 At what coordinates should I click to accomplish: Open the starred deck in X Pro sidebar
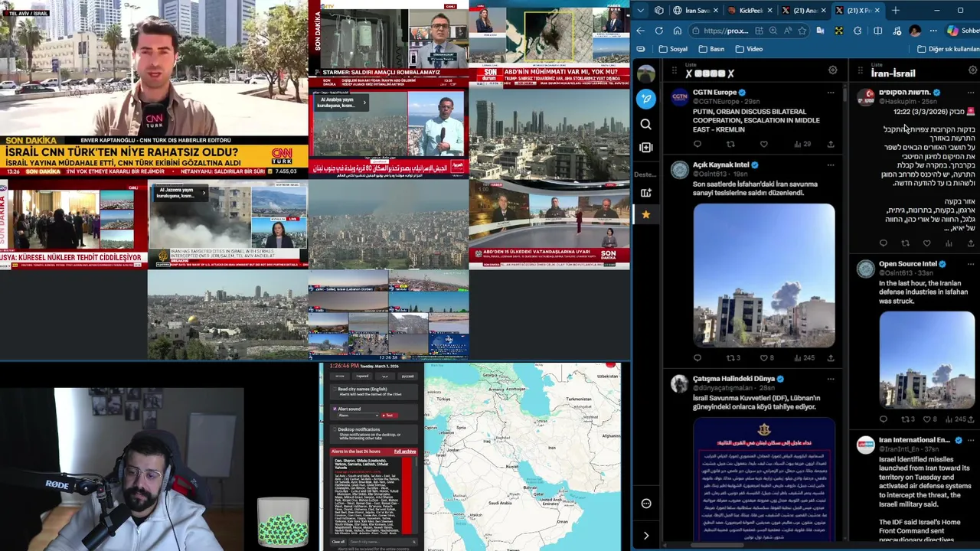click(x=646, y=215)
